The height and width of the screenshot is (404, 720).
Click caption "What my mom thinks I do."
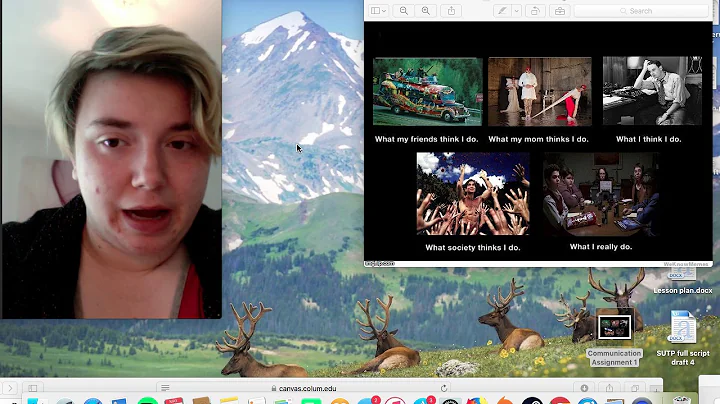click(x=538, y=139)
